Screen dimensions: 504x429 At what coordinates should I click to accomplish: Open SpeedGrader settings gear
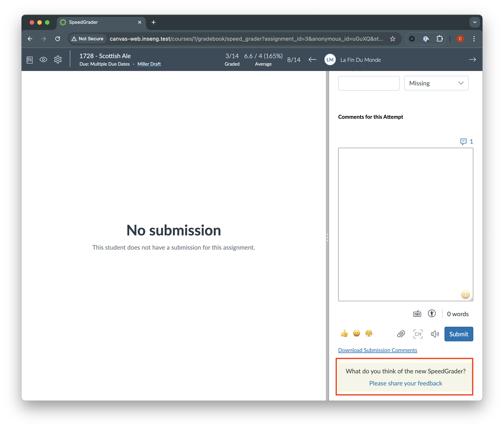coord(58,60)
